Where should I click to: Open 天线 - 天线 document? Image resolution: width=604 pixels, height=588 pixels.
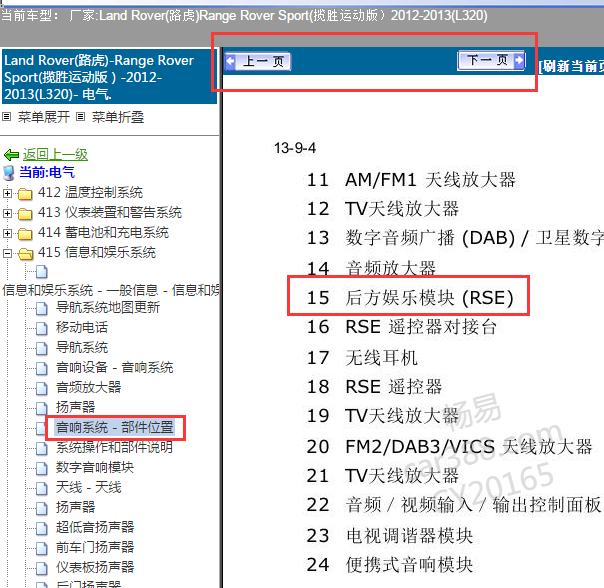88,487
